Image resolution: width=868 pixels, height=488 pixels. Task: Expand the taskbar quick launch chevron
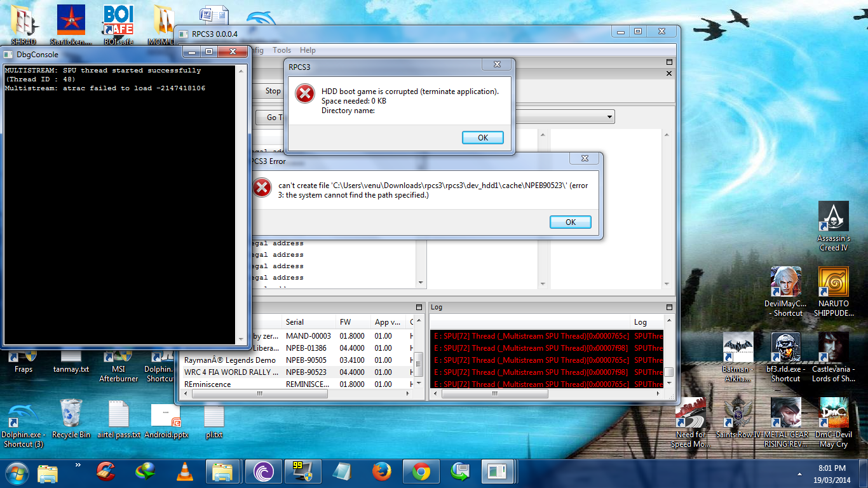pyautogui.click(x=78, y=466)
